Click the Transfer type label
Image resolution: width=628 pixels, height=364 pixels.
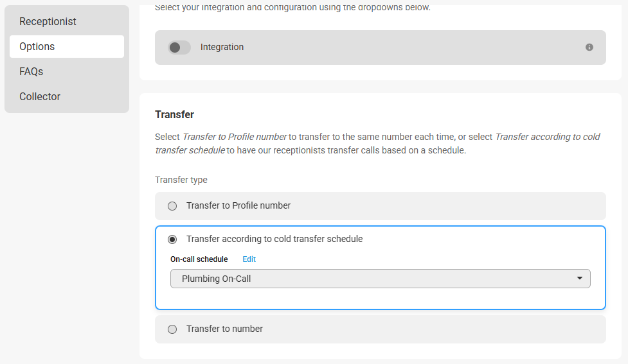coord(181,180)
